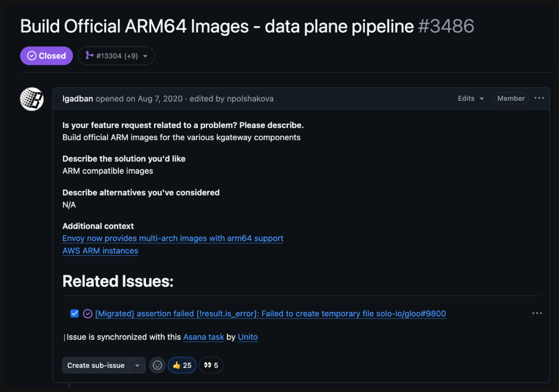This screenshot has width=559, height=392.
Task: Open the Asana task link
Action: click(203, 337)
